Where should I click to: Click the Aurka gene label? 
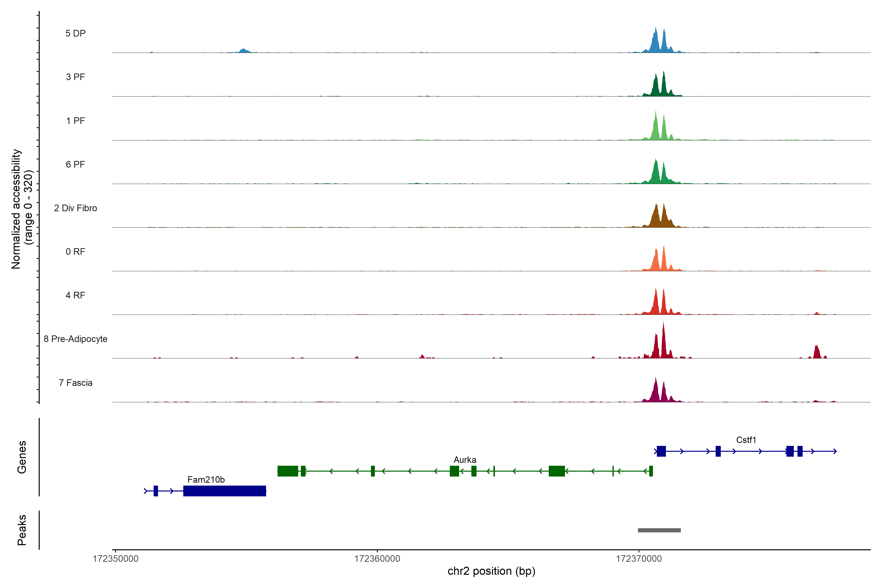tap(465, 460)
